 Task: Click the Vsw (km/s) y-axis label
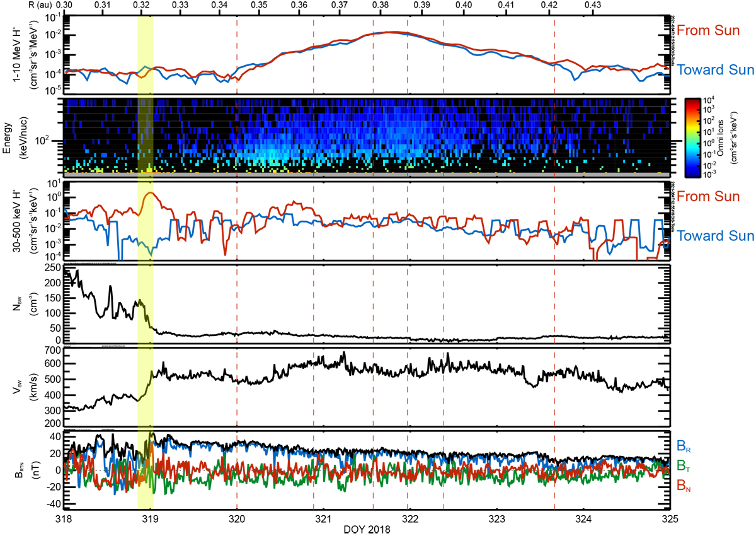pyautogui.click(x=20, y=383)
